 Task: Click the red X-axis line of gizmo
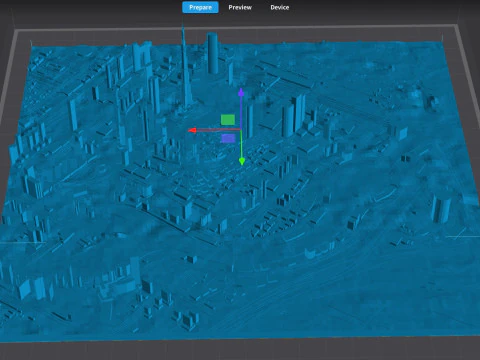[x=218, y=130]
